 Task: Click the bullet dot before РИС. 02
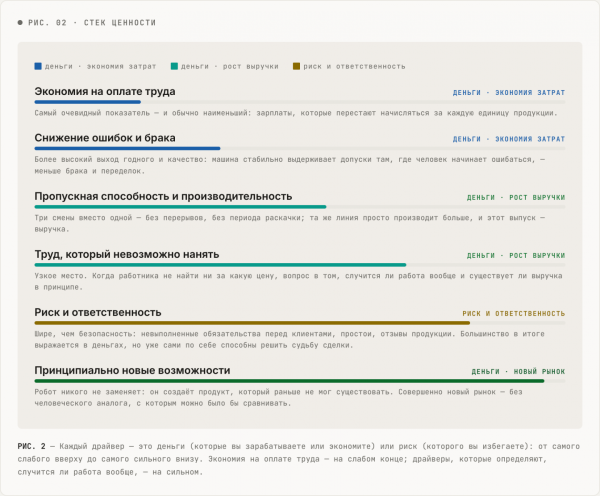pos(20,23)
